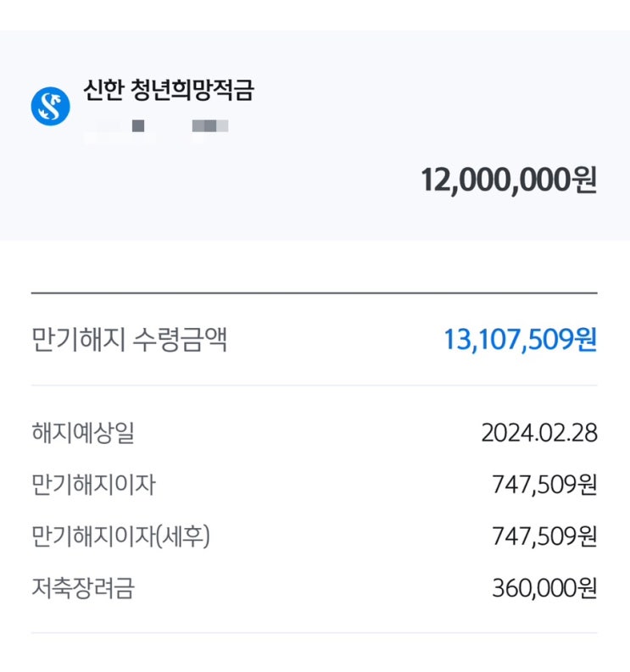Click the white strip above the account card
Viewport: 630px width, 672px height.
(314, 15)
